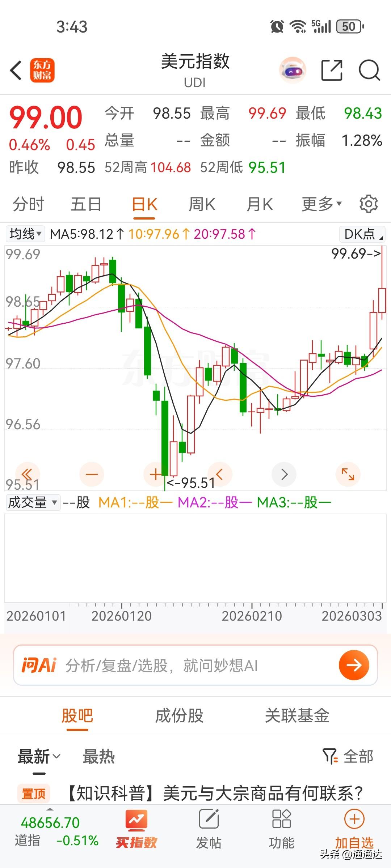Switch to 分时 chart tab
Viewport: 391px width, 868px height.
[x=28, y=204]
